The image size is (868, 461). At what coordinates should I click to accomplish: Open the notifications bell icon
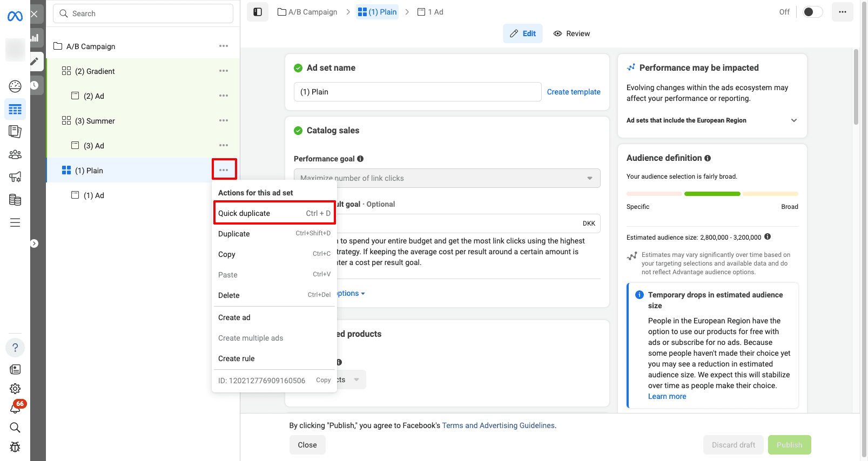tap(15, 408)
